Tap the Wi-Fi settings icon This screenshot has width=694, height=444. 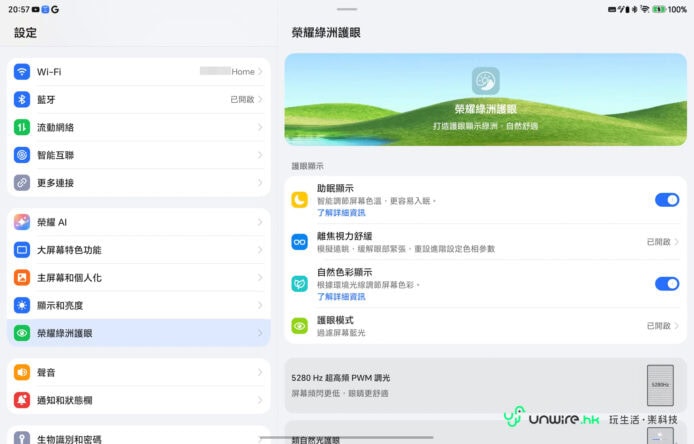tap(22, 72)
